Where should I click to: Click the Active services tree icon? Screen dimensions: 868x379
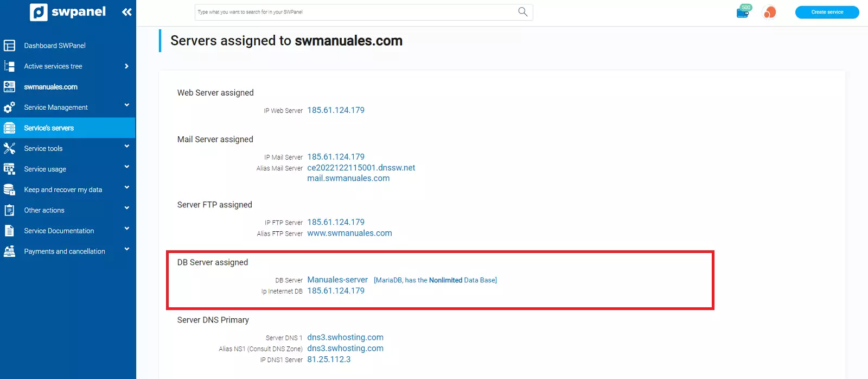coord(9,66)
